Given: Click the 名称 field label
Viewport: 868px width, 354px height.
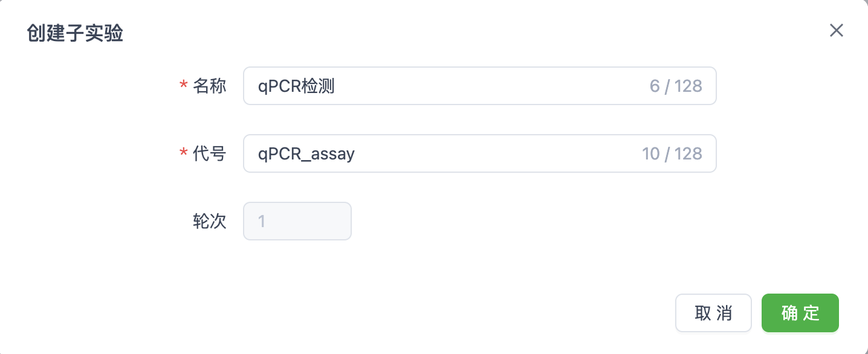Looking at the screenshot, I should point(209,86).
